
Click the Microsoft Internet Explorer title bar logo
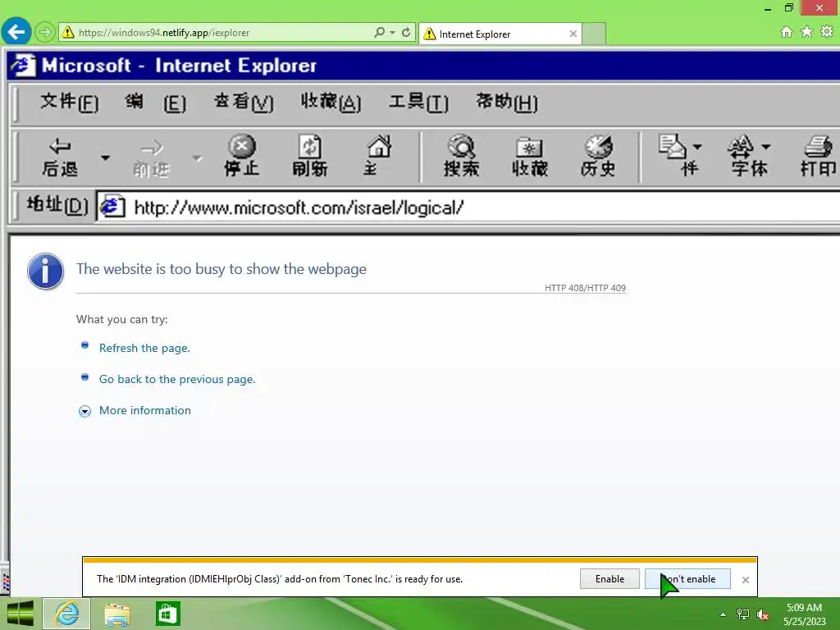tap(24, 66)
